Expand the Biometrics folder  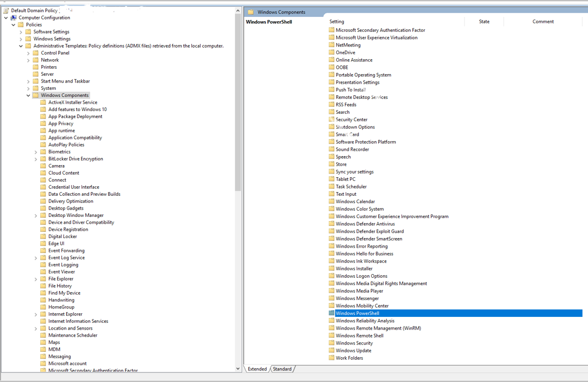[36, 152]
